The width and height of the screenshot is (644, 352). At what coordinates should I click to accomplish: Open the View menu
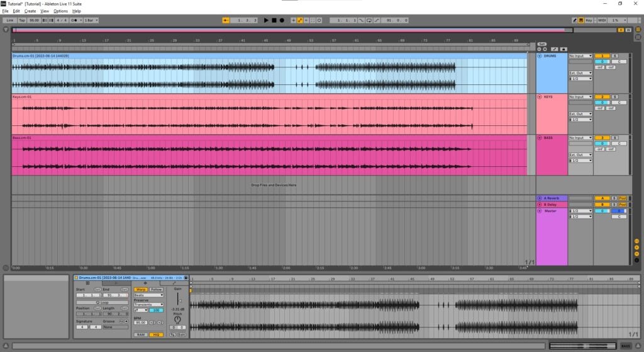(45, 11)
